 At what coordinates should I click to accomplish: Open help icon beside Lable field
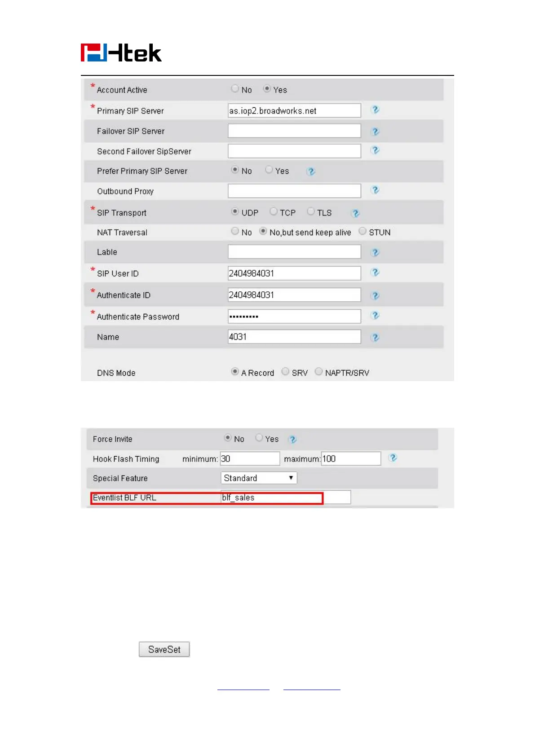(x=375, y=253)
